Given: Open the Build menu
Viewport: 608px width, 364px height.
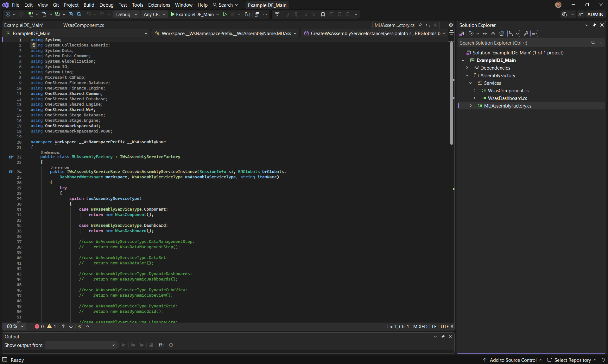Looking at the screenshot, I should [89, 5].
